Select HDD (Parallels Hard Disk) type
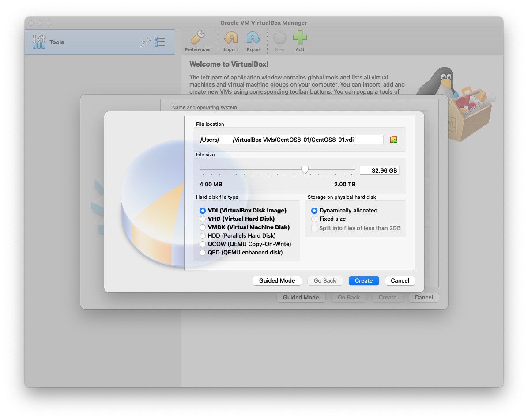The height and width of the screenshot is (420, 528). point(238,236)
